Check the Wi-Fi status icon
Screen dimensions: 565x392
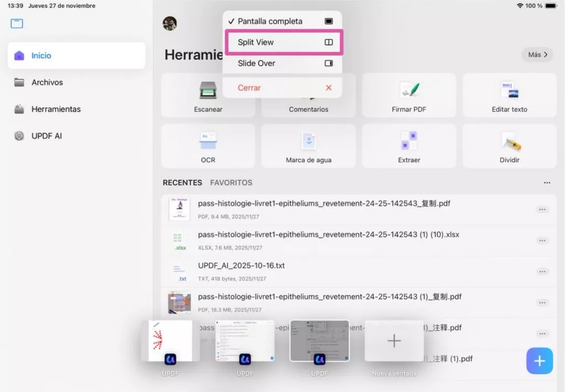pos(520,6)
